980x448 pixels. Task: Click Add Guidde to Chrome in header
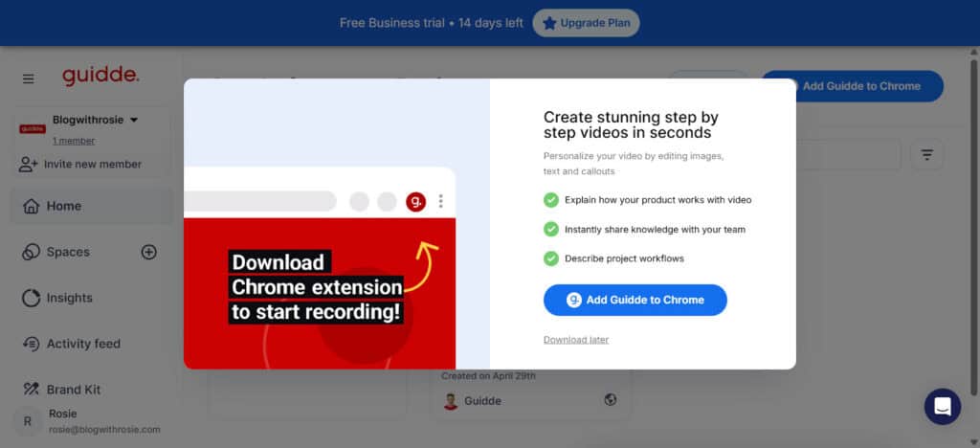click(852, 86)
